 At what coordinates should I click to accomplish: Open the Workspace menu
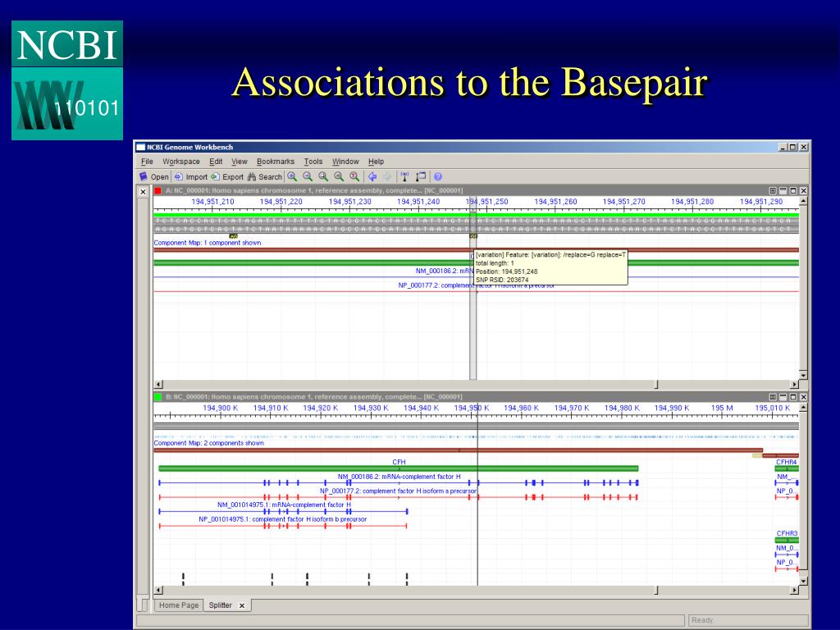181,162
